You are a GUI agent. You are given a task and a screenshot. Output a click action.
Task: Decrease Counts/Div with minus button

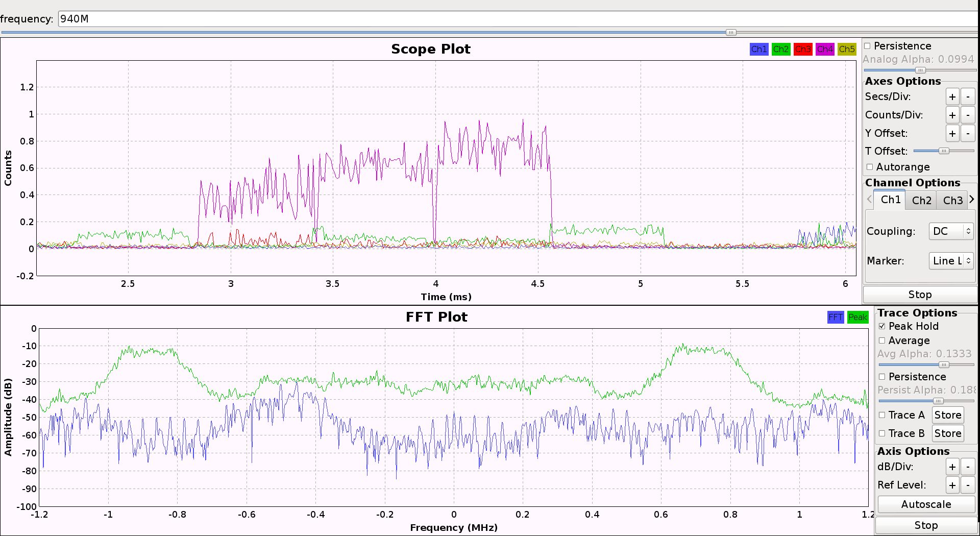click(x=968, y=115)
